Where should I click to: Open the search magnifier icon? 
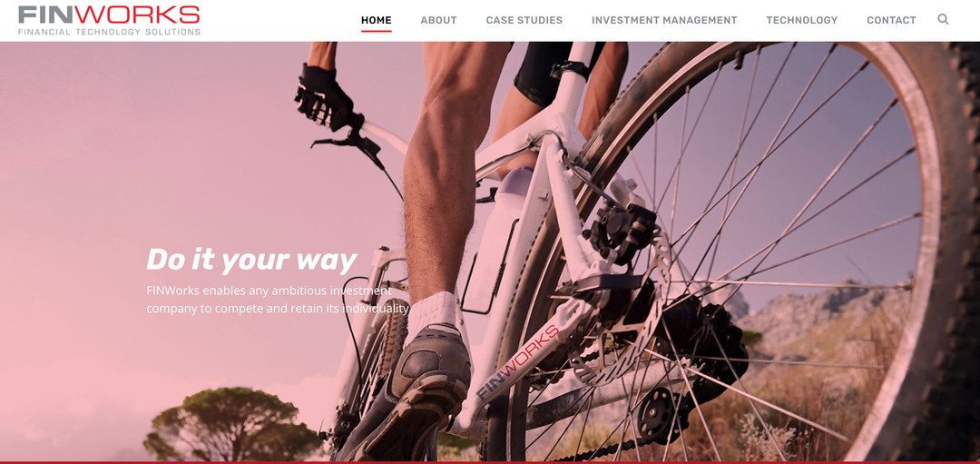pos(943,19)
